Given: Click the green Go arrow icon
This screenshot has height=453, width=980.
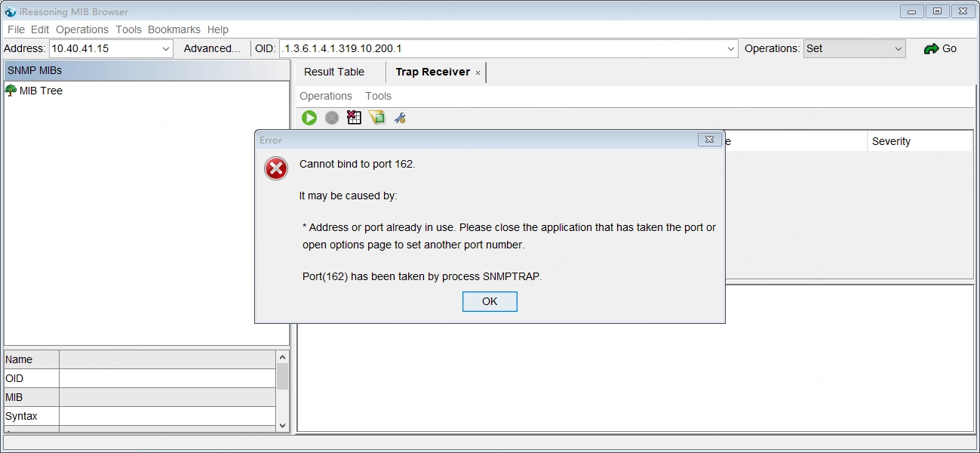Looking at the screenshot, I should coord(931,49).
